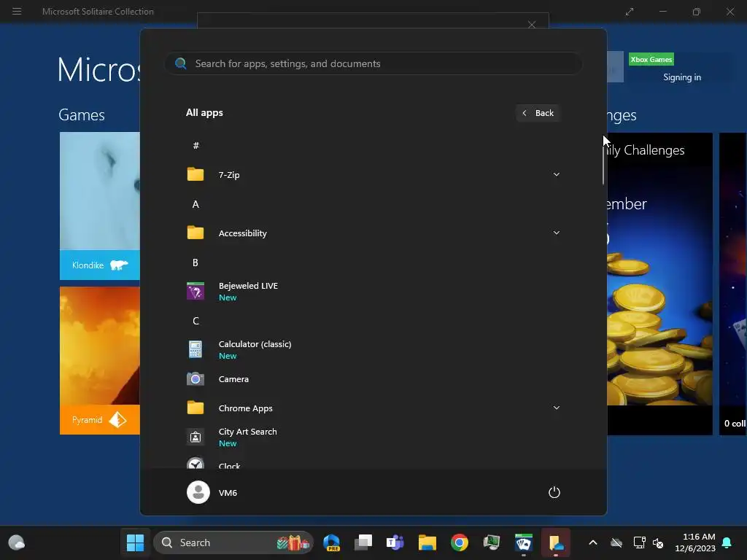The height and width of the screenshot is (560, 747).
Task: Open the weather widget in taskbar
Action: 17,542
